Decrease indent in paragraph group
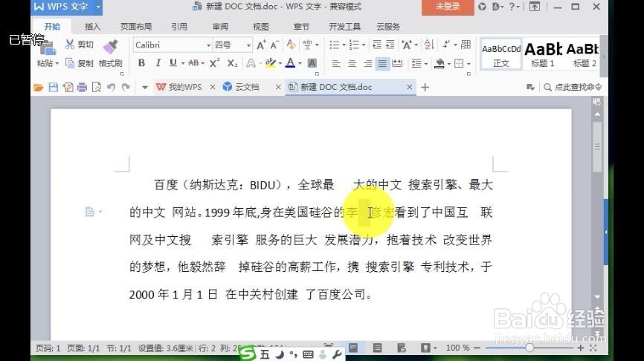Image resolution: width=644 pixels, height=361 pixels. [376, 45]
